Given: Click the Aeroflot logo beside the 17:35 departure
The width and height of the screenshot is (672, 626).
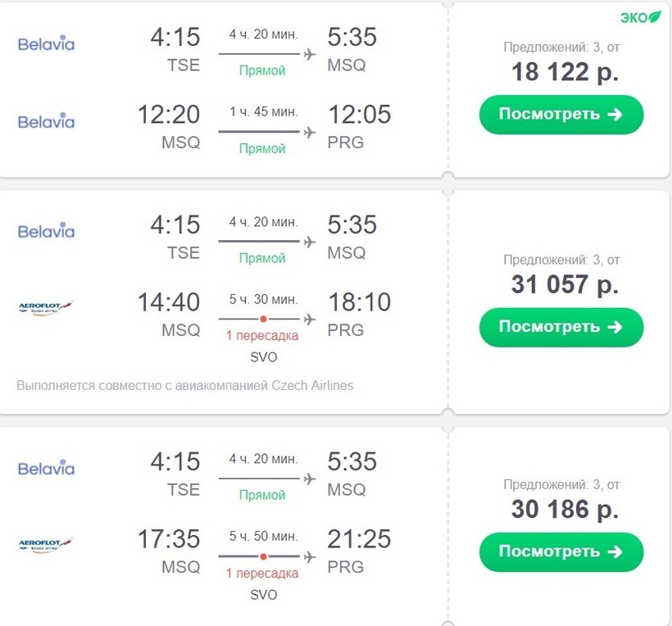Looking at the screenshot, I should click(x=46, y=545).
